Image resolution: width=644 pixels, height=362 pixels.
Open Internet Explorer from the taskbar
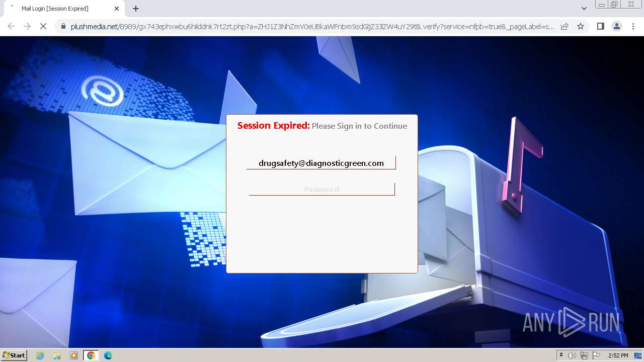point(40,355)
